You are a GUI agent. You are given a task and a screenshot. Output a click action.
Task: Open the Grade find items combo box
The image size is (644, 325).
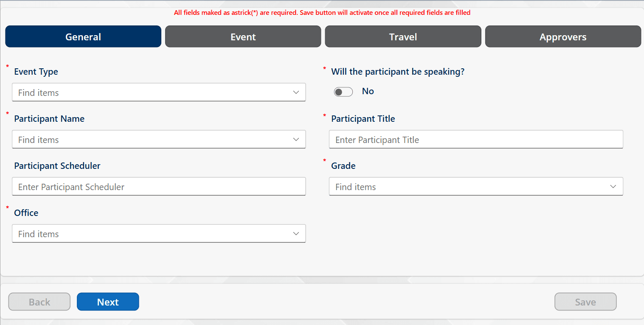click(x=476, y=186)
